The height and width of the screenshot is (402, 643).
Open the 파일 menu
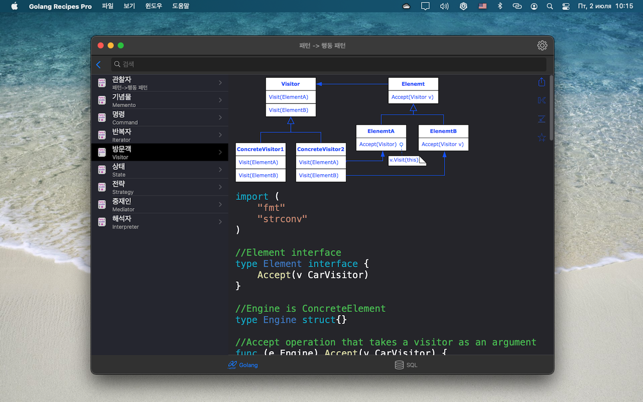pos(107,6)
